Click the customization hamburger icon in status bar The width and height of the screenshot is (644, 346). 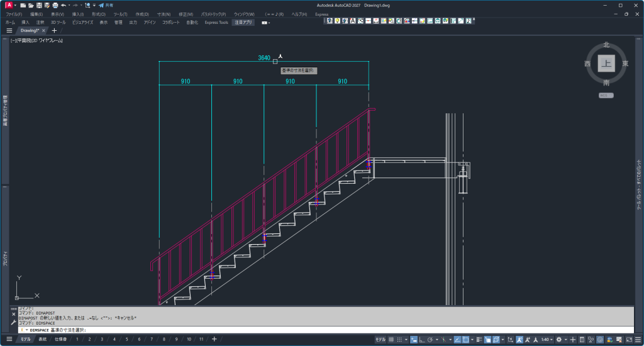(x=636, y=339)
